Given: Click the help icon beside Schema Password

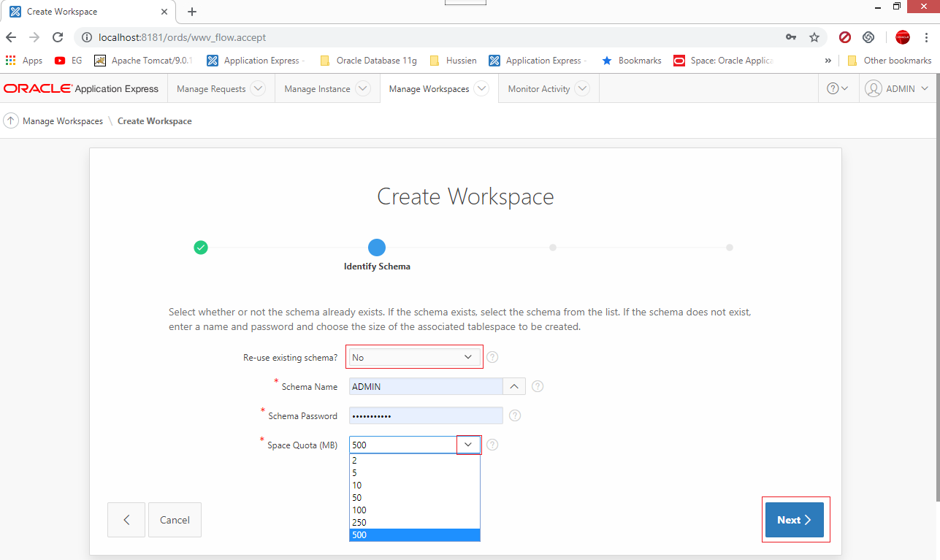Looking at the screenshot, I should pyautogui.click(x=514, y=415).
